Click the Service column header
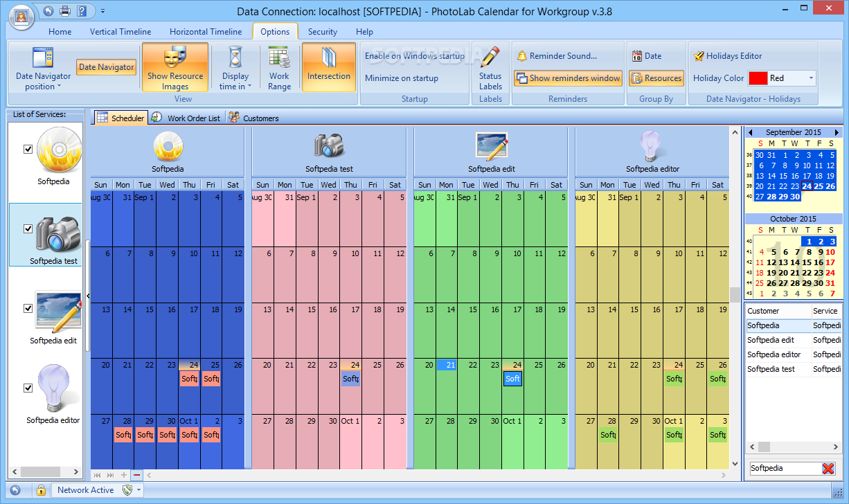Screen dimensions: 849x504 [x=827, y=311]
